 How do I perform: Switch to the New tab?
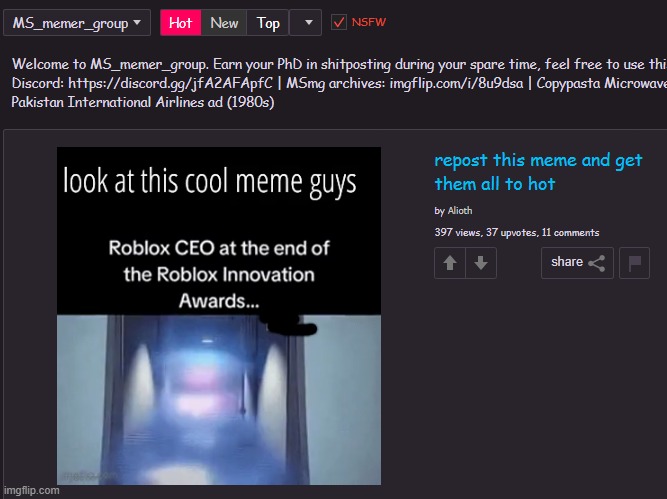point(224,23)
